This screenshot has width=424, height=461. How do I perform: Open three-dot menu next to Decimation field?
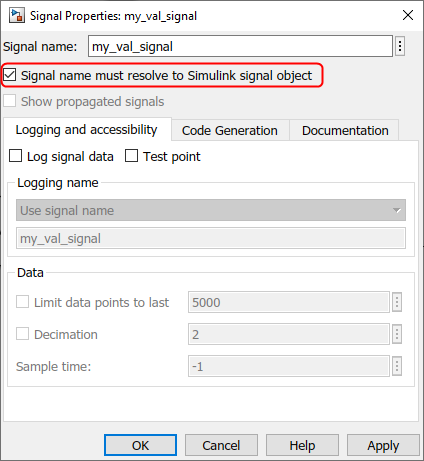click(397, 334)
